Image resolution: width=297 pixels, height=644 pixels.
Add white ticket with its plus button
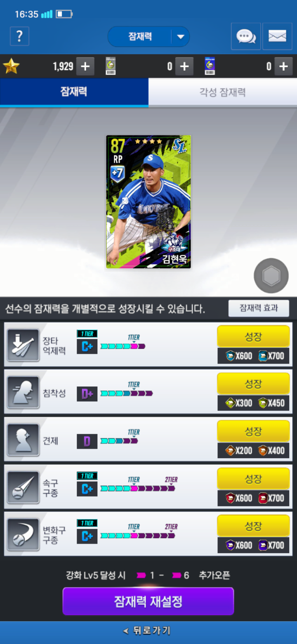(184, 66)
